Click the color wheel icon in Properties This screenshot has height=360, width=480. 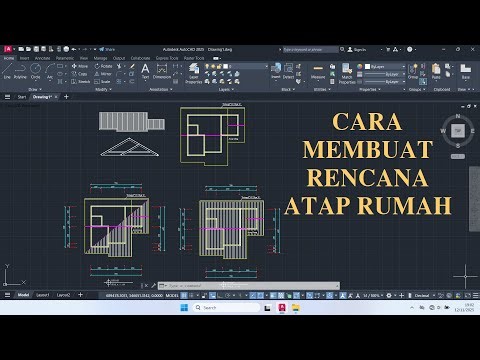(x=359, y=66)
